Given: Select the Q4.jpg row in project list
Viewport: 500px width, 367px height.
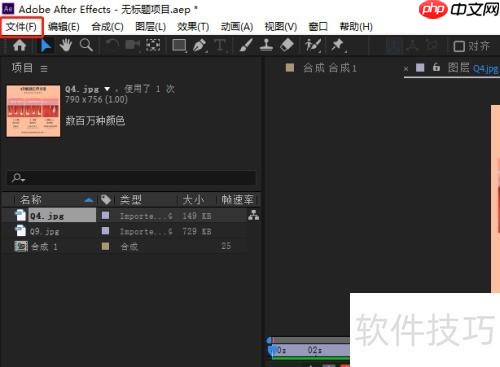Looking at the screenshot, I should pos(131,215).
